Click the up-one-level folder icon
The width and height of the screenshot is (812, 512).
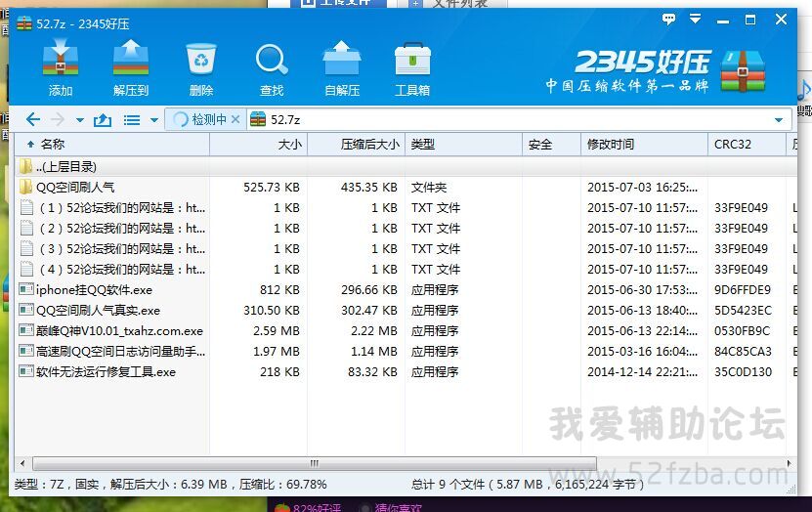(x=102, y=120)
